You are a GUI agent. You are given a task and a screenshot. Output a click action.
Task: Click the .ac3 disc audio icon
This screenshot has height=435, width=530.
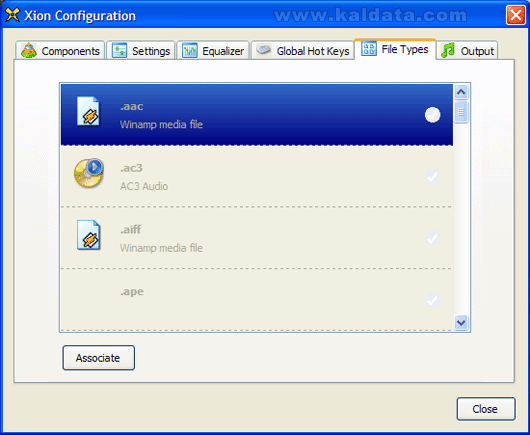tap(89, 173)
